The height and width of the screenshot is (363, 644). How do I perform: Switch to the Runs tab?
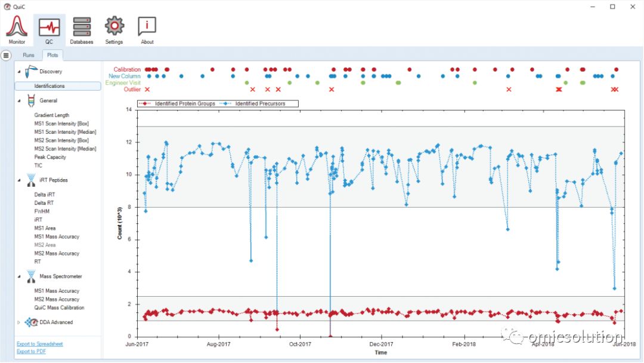[29, 55]
